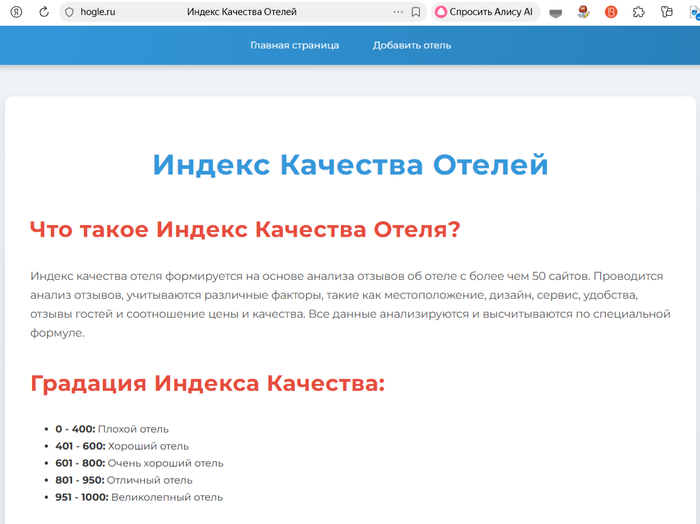700x524 pixels.
Task: Click the Индекс Качества Отелей heading
Action: [x=350, y=165]
